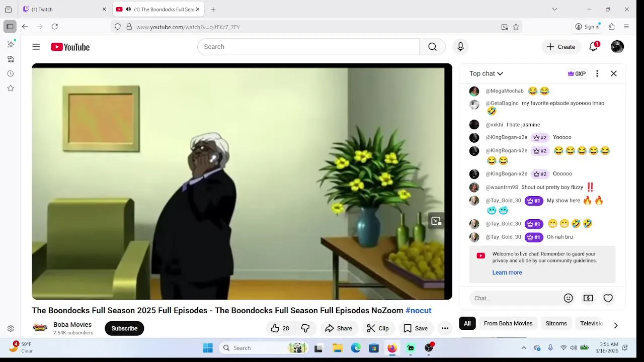Click the Create button
644x362 pixels.
tap(561, 47)
